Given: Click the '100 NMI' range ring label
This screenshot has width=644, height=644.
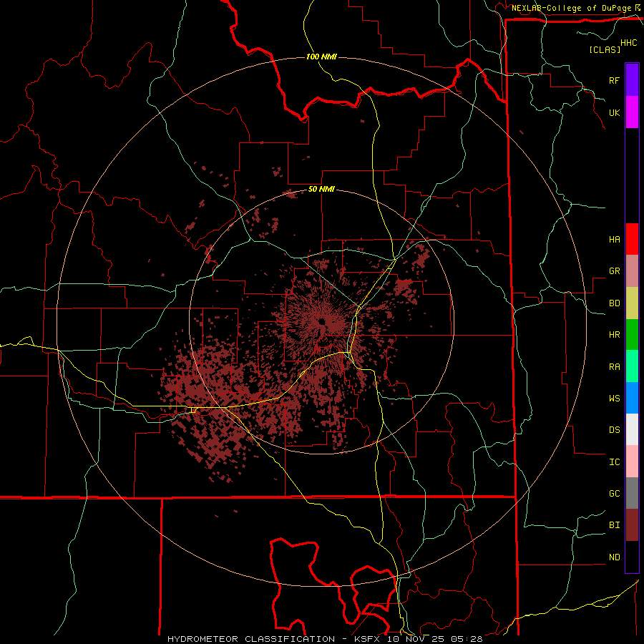Looking at the screenshot, I should [x=321, y=57].
